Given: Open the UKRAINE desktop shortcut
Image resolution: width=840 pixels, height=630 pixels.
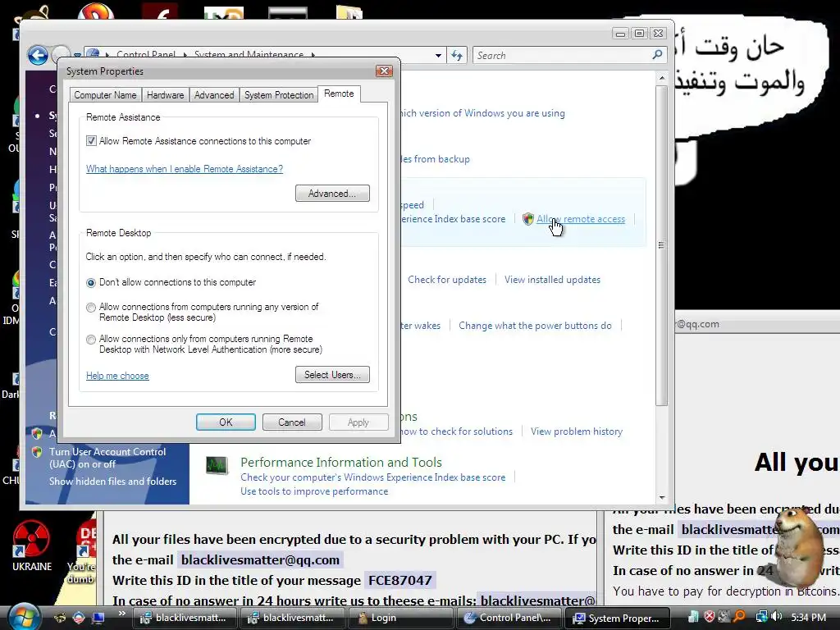Looking at the screenshot, I should tap(32, 546).
